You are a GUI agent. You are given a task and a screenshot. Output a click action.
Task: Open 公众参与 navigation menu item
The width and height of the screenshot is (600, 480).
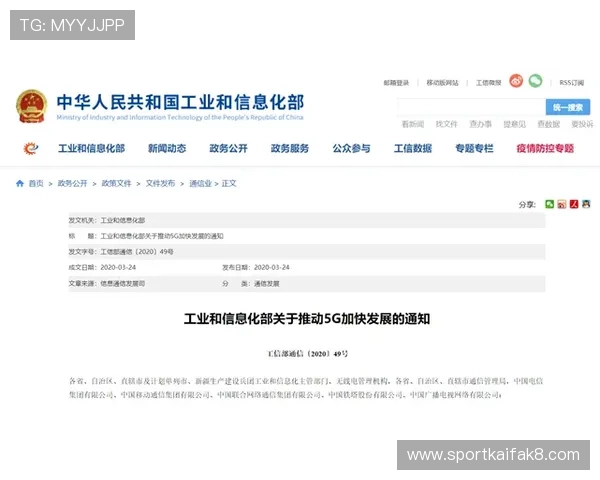[x=351, y=148]
